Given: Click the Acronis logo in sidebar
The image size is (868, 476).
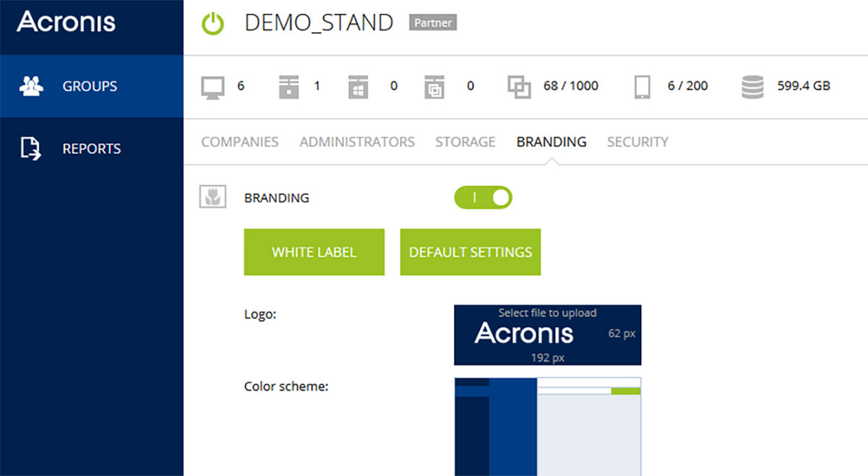Looking at the screenshot, I should click(66, 23).
